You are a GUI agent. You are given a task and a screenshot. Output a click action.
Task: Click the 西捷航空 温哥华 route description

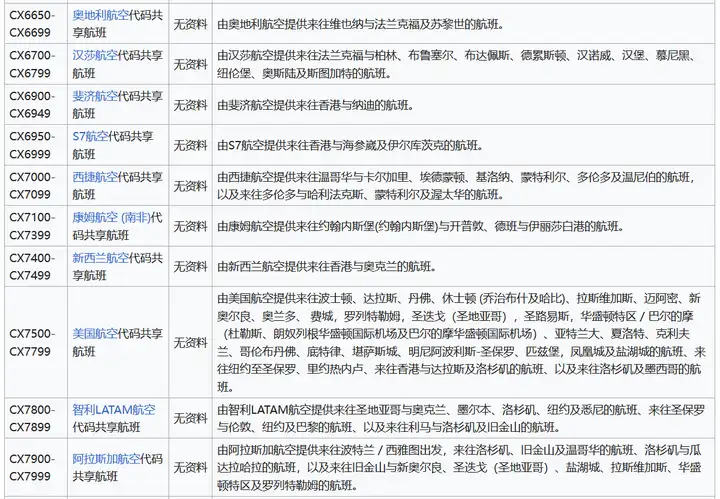point(457,185)
